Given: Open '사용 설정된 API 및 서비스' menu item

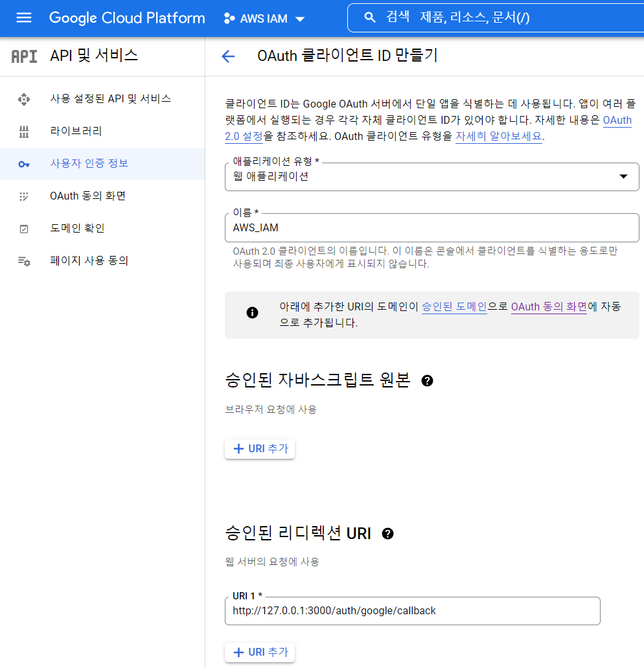Looking at the screenshot, I should tap(102, 99).
